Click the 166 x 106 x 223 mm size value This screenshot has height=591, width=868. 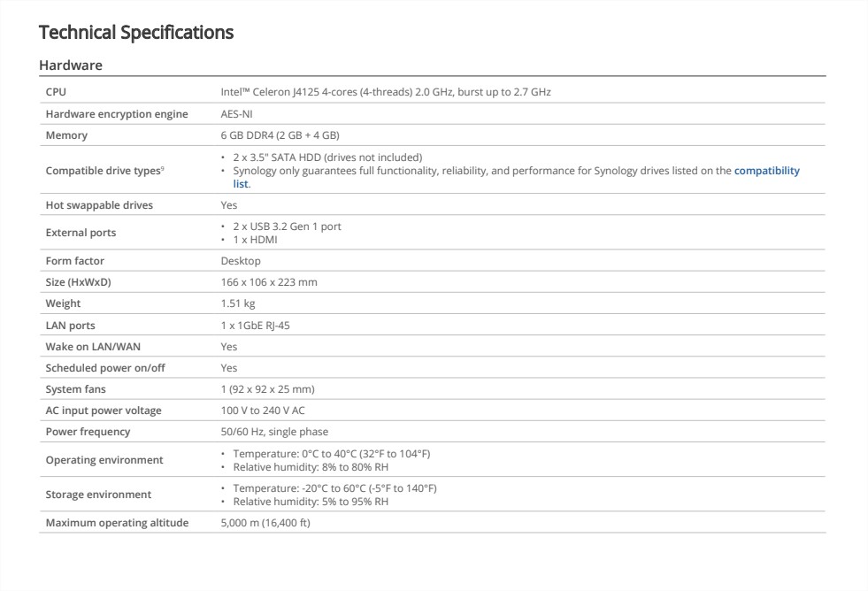click(269, 282)
